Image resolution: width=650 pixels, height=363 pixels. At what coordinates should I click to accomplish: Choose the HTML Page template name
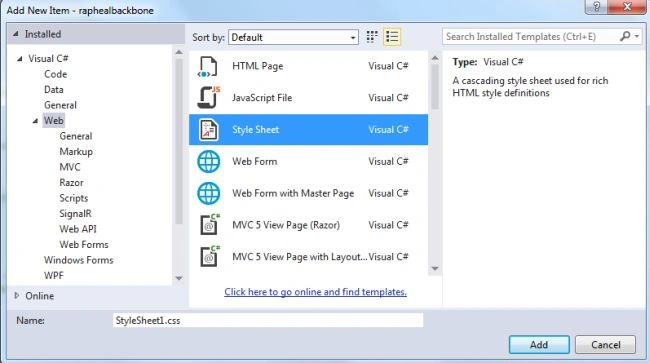coord(257,66)
